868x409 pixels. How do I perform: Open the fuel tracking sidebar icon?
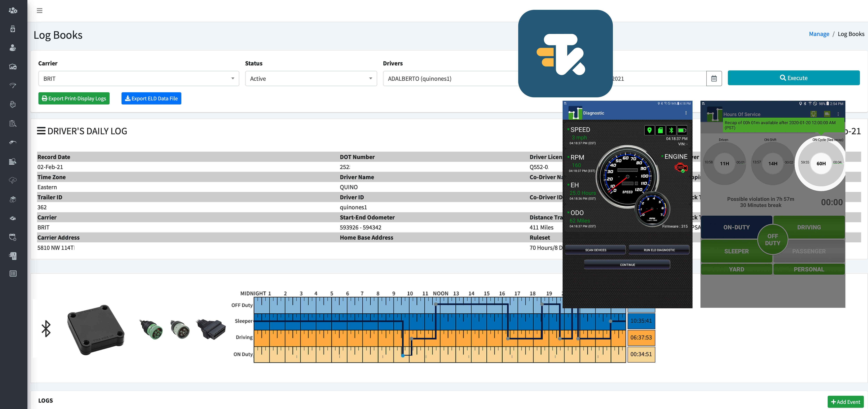coord(13,142)
